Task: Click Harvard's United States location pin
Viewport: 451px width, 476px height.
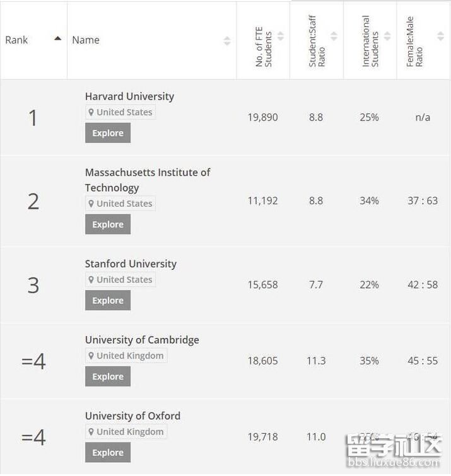Action: click(91, 113)
